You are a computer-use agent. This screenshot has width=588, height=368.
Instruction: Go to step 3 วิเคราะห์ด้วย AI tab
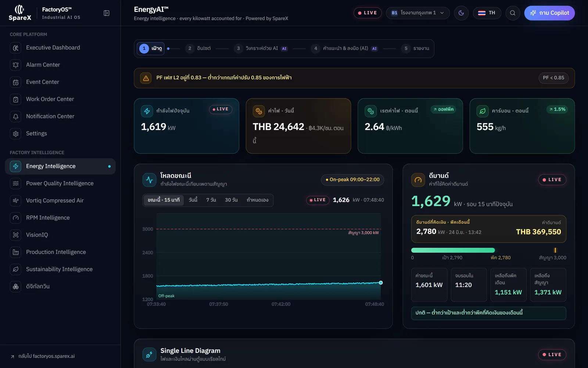pos(261,49)
